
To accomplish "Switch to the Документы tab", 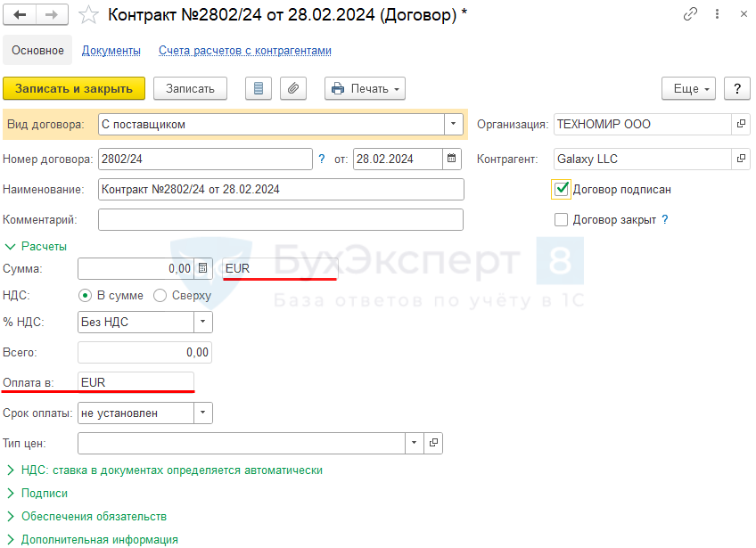I will point(111,51).
